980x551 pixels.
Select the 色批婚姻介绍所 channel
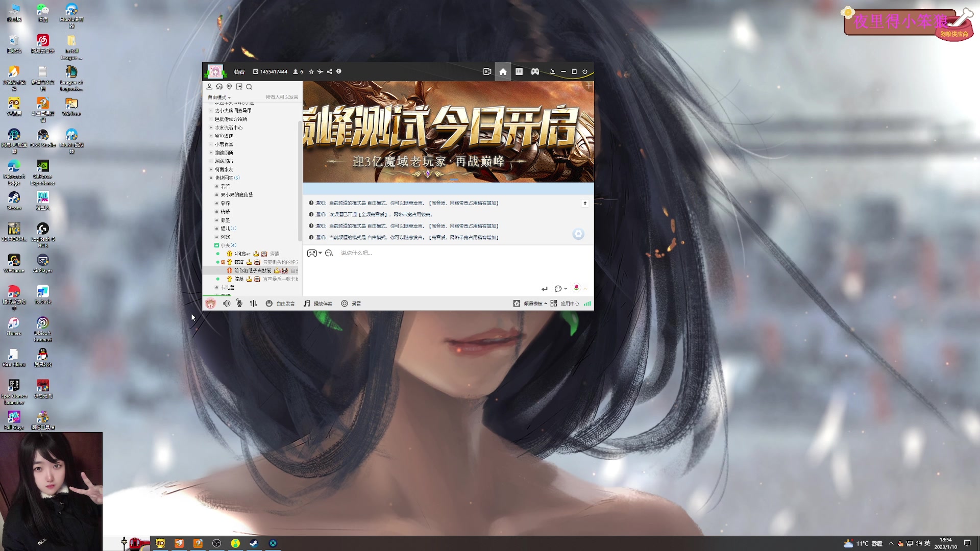231,119
